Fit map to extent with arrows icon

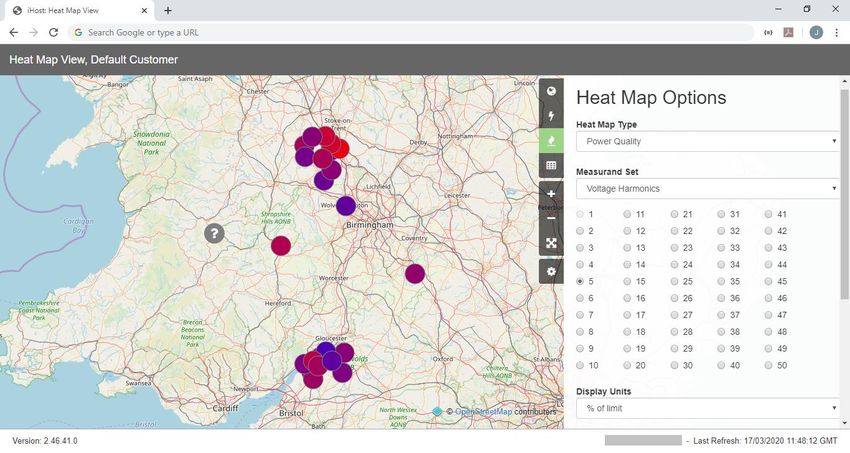coord(551,243)
